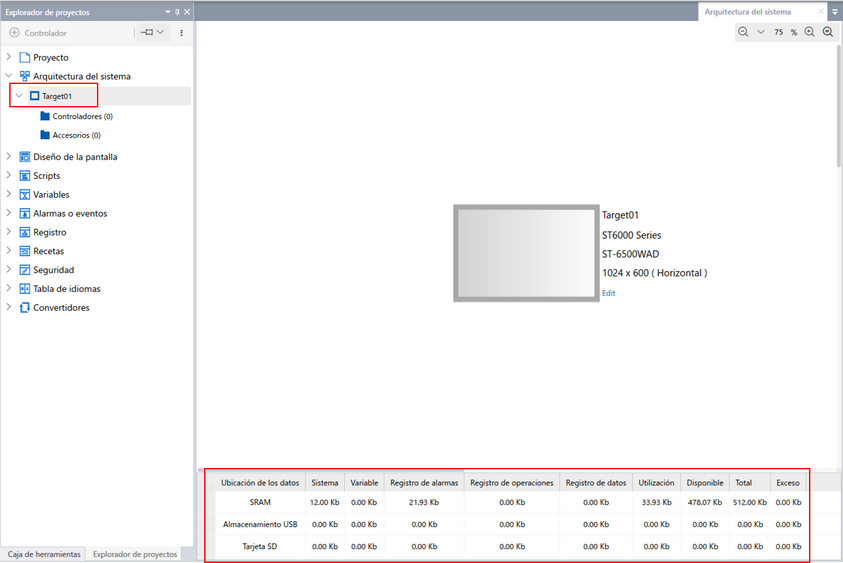Open the three-dot options menu in explorer
843x563 pixels.
181,33
